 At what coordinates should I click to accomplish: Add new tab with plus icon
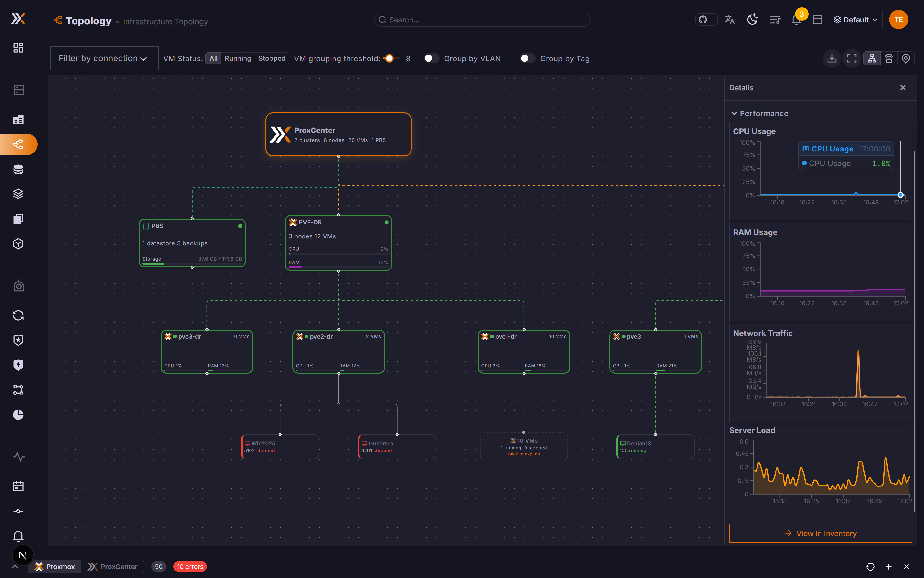(888, 566)
